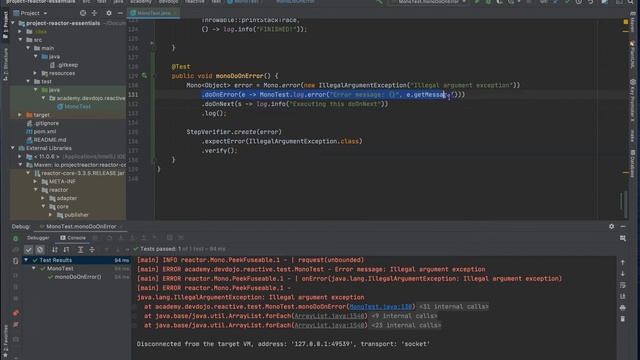Minimize the Debug tool window

click(623, 226)
